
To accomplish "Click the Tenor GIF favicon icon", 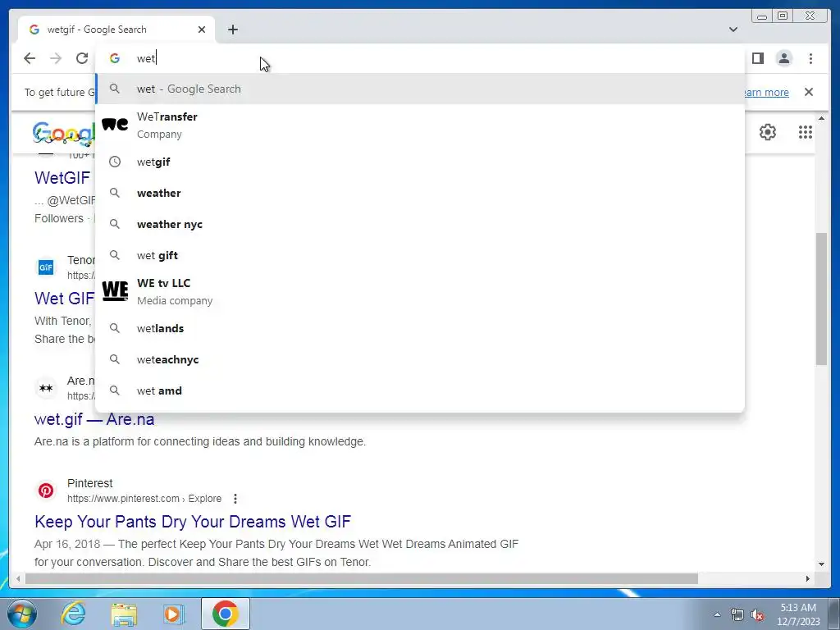I will tap(46, 267).
